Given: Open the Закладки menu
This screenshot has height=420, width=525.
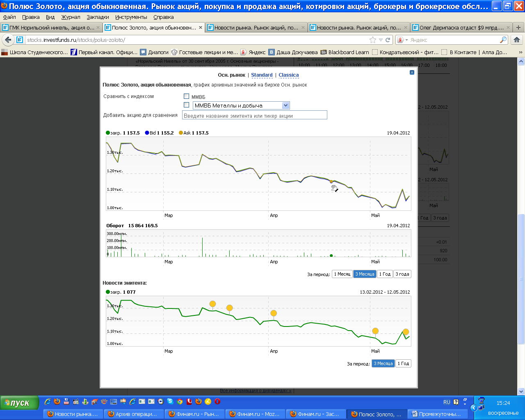Looking at the screenshot, I should coord(98,17).
